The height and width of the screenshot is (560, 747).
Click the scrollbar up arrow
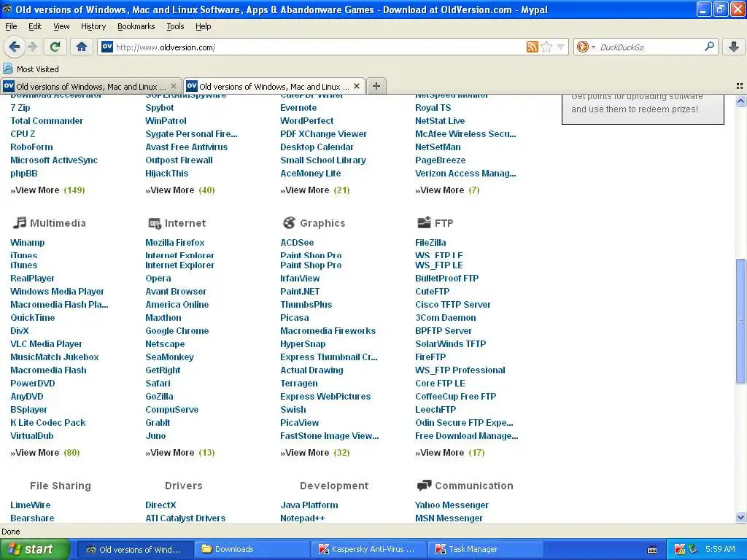(x=740, y=101)
